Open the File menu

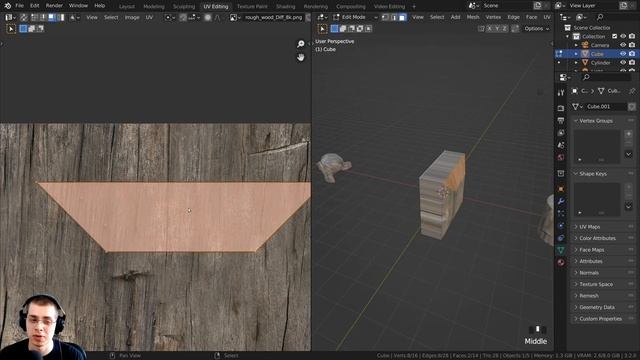pyautogui.click(x=19, y=6)
